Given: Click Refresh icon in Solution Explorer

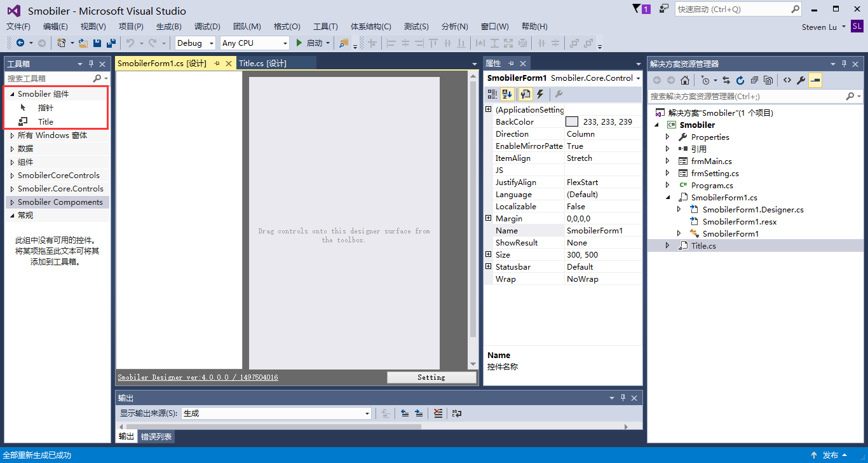Looking at the screenshot, I should (740, 80).
